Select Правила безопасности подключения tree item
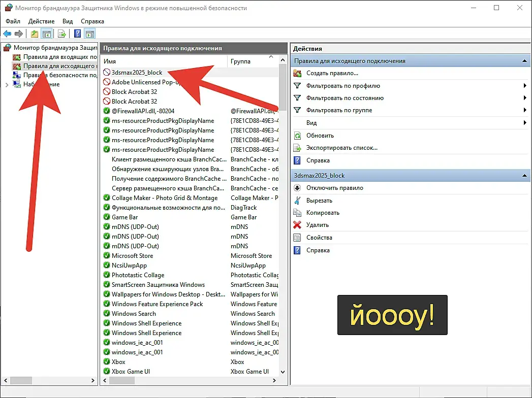This screenshot has height=398, width=532. (60, 75)
